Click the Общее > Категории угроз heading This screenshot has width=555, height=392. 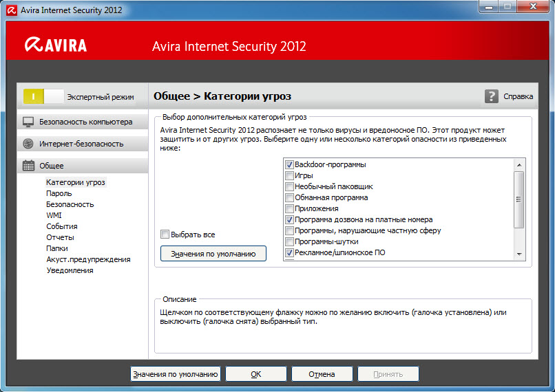tap(222, 96)
